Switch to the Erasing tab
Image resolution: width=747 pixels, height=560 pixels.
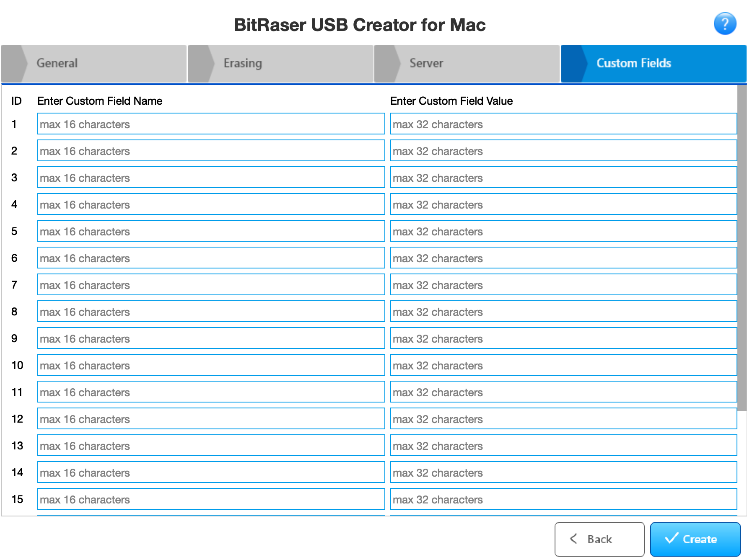(x=281, y=63)
